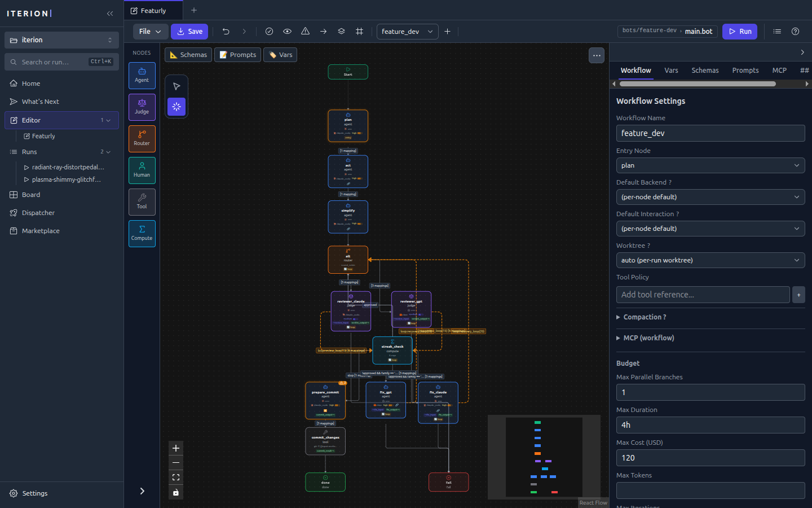Add a Router node from palette
The width and height of the screenshot is (812, 508).
tap(142, 138)
